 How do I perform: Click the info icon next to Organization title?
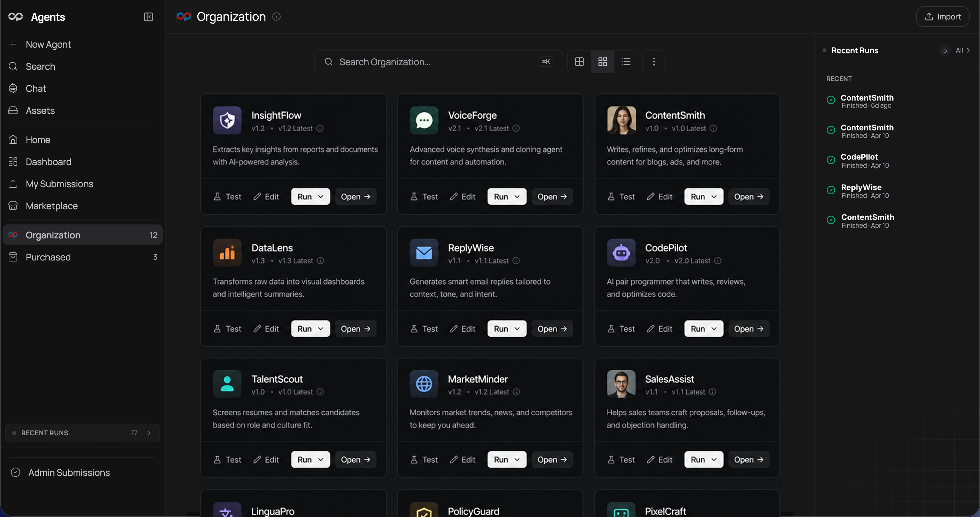pyautogui.click(x=276, y=16)
